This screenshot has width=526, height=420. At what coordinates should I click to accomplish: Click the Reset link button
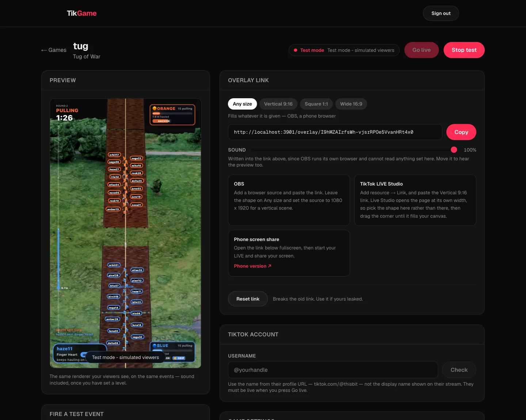click(x=248, y=299)
